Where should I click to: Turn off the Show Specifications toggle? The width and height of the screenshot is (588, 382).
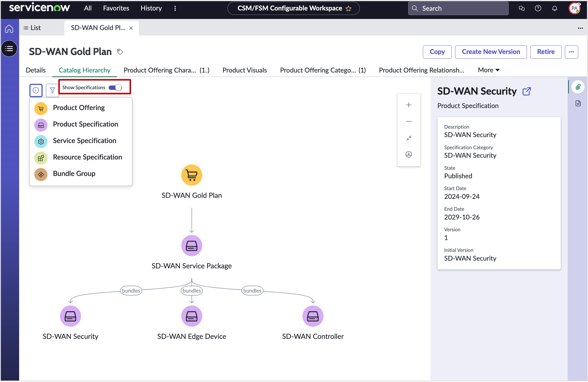point(115,88)
